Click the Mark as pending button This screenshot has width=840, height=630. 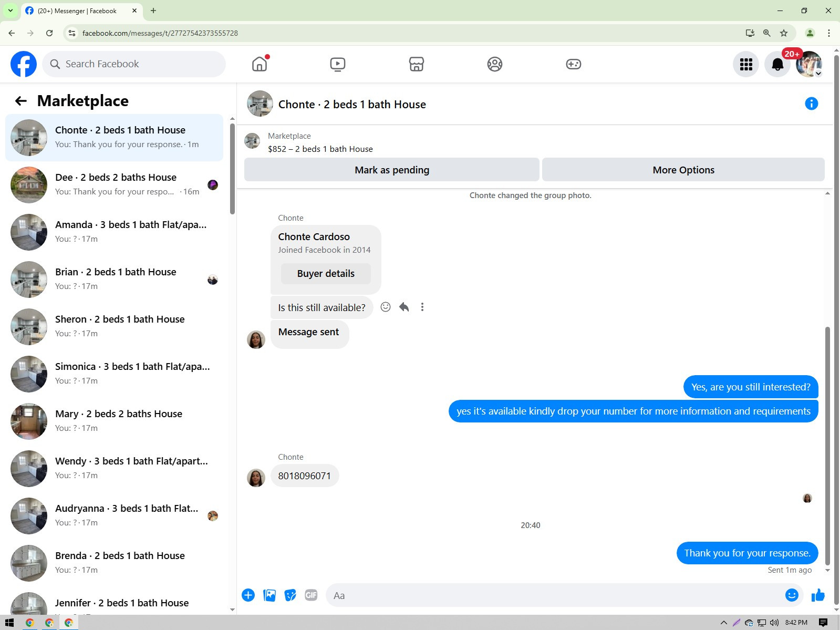click(x=392, y=170)
